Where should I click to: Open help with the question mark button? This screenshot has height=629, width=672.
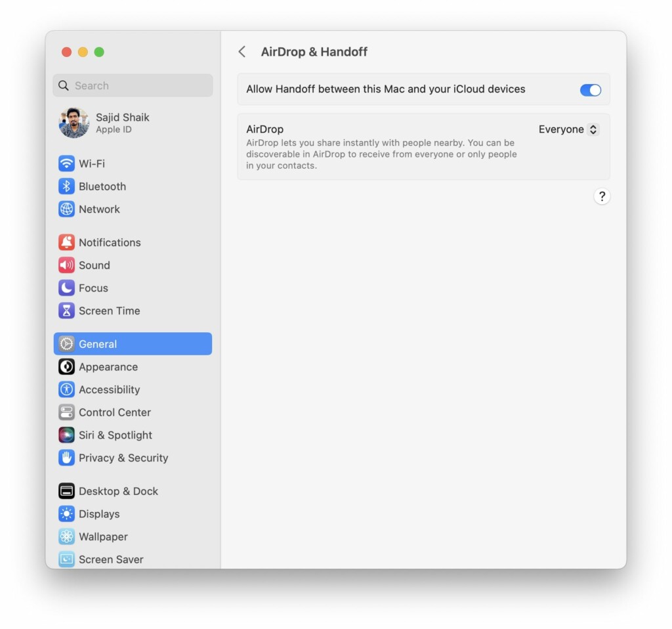point(602,196)
